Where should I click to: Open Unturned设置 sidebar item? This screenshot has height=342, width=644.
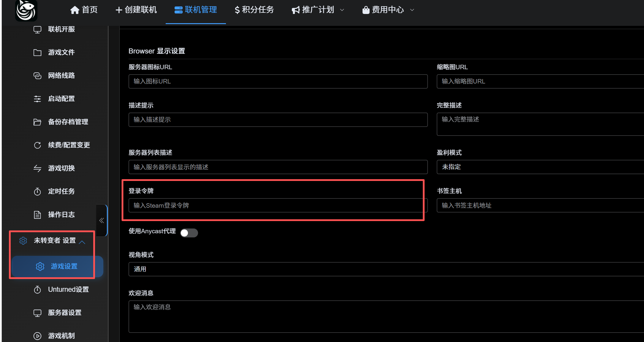point(68,289)
